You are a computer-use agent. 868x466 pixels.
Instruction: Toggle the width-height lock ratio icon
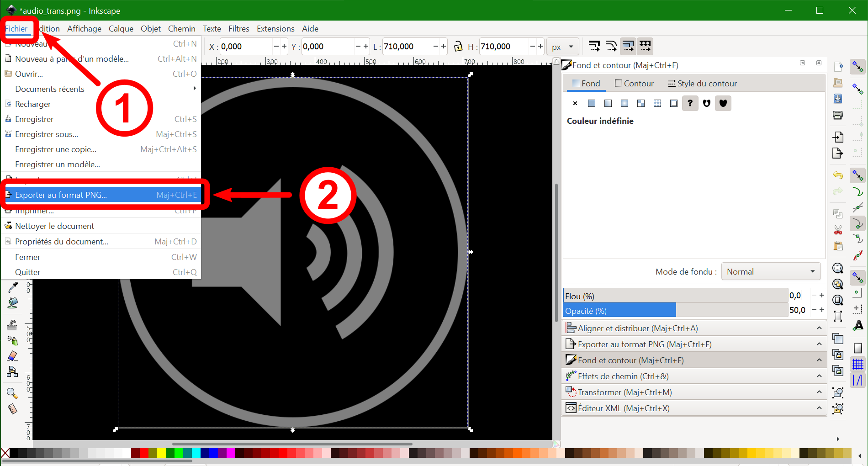[x=458, y=47]
